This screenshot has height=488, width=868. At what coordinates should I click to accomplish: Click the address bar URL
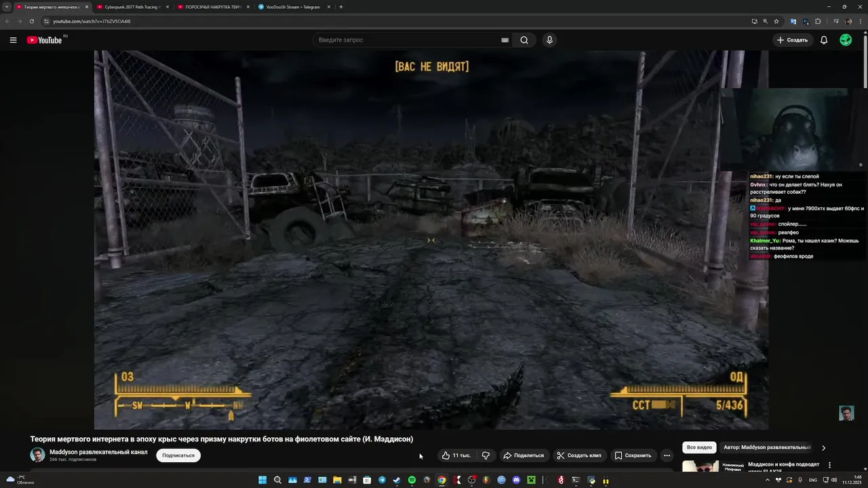(92, 21)
